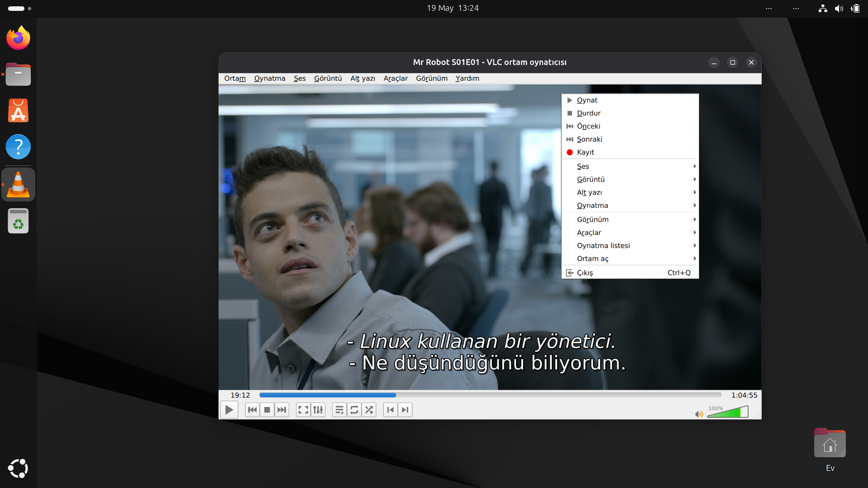Screen dimensions: 868x488
Task: Open the clock and calendar panel
Action: coord(453,8)
